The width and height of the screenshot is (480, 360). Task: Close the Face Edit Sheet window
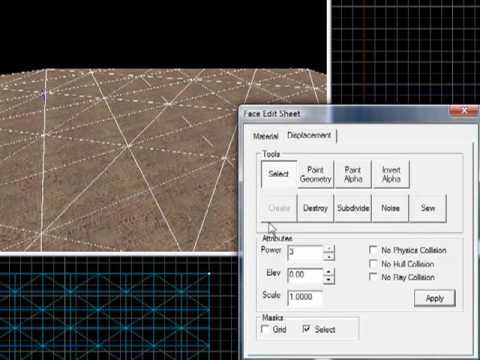(x=464, y=110)
